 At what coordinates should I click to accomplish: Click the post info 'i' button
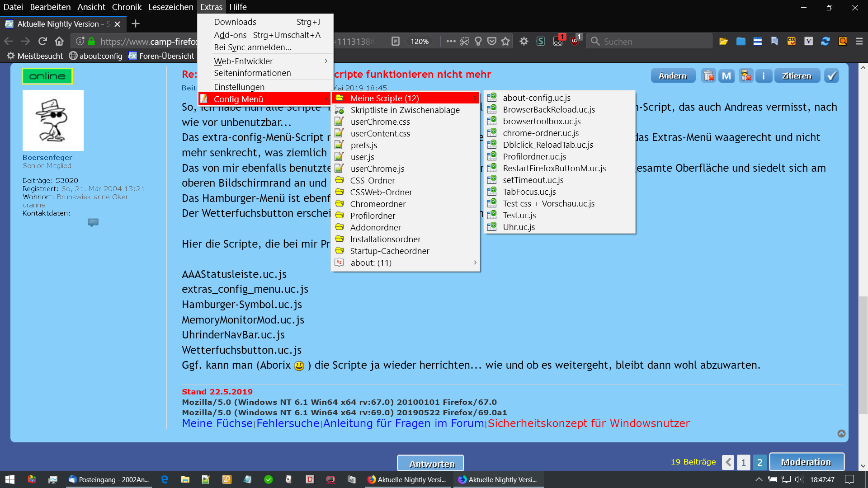pyautogui.click(x=764, y=76)
